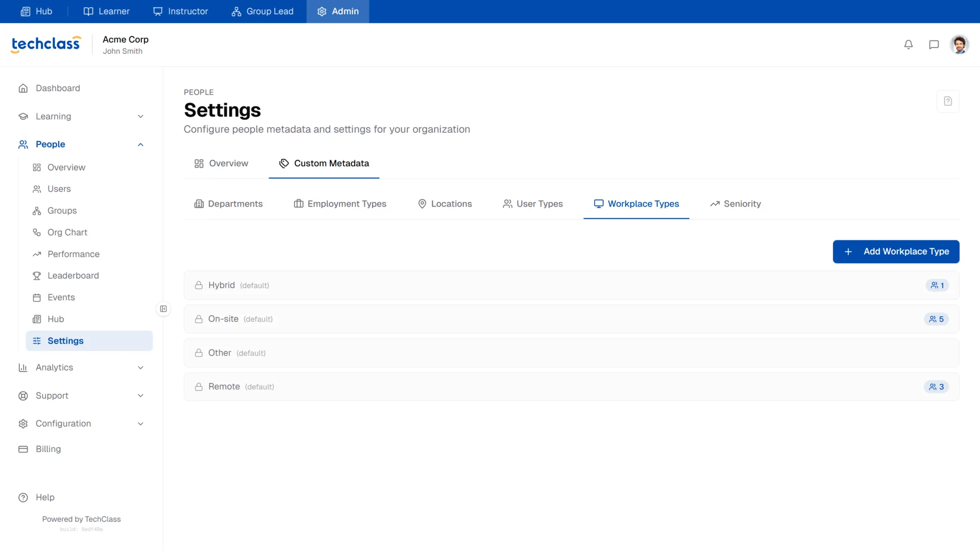
Task: Click the techclass logo
Action: [x=46, y=44]
